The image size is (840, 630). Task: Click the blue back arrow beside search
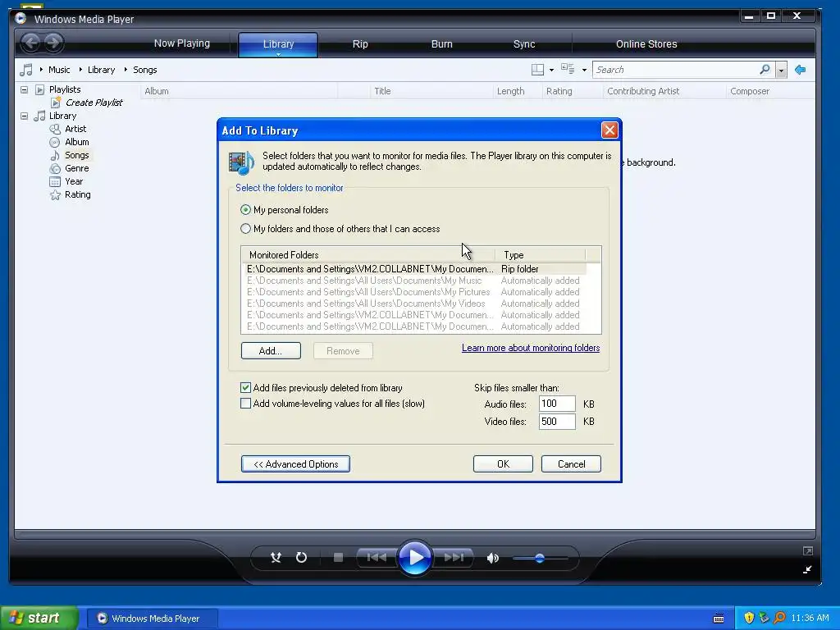[801, 70]
